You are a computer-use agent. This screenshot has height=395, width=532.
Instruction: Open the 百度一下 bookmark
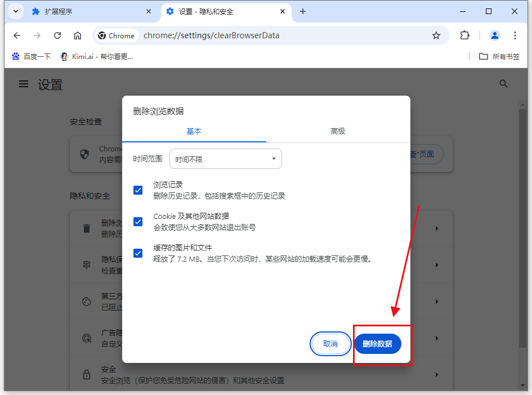31,57
